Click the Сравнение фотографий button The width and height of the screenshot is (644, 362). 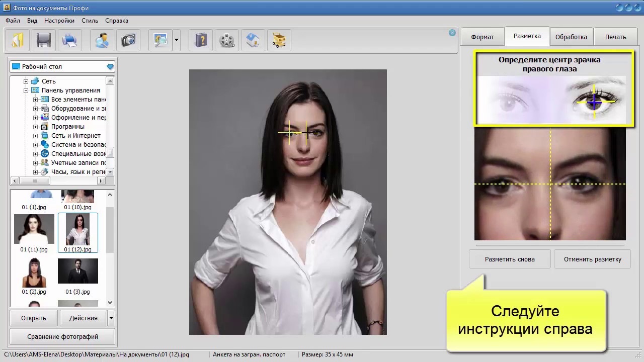63,337
